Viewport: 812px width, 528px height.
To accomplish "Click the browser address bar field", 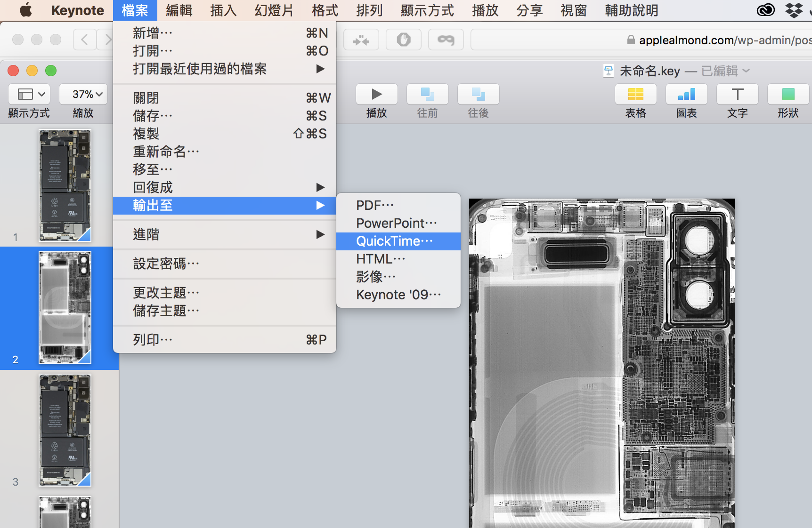I will coord(641,40).
